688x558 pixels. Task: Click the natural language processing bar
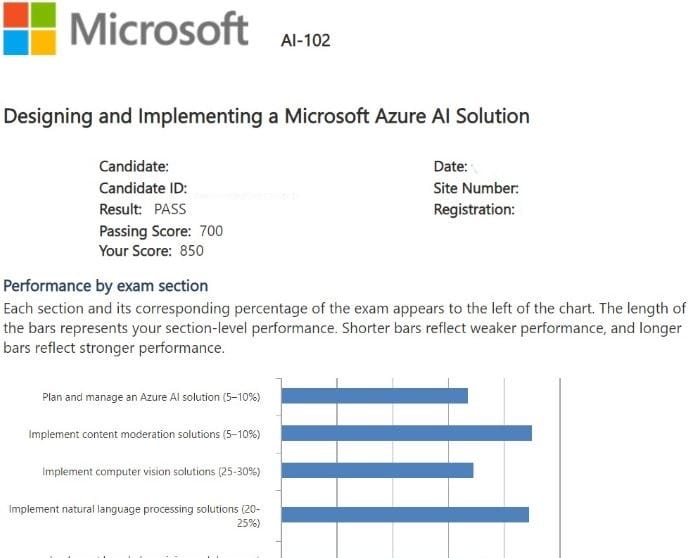coord(405,514)
